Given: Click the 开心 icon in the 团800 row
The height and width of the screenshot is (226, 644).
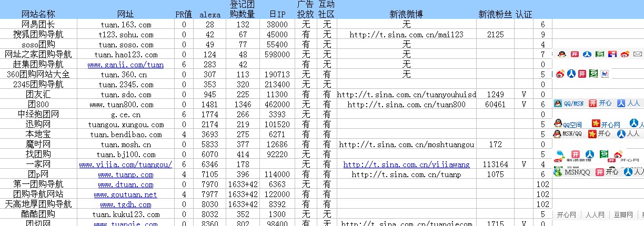Looking at the screenshot, I should (593, 103).
